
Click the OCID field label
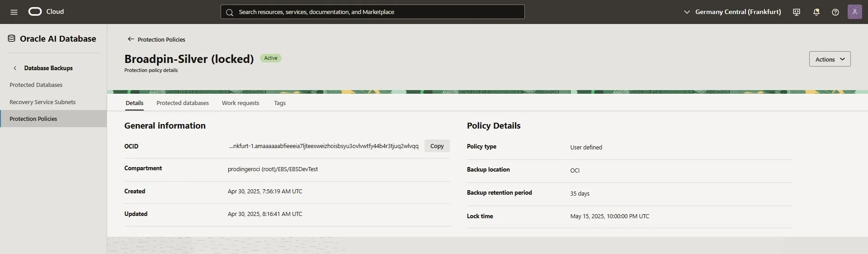click(131, 146)
